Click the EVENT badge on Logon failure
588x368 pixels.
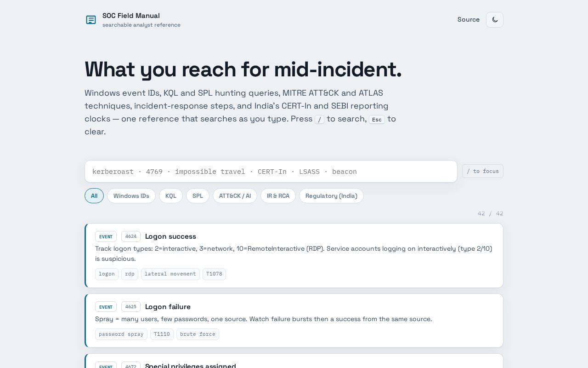106,307
